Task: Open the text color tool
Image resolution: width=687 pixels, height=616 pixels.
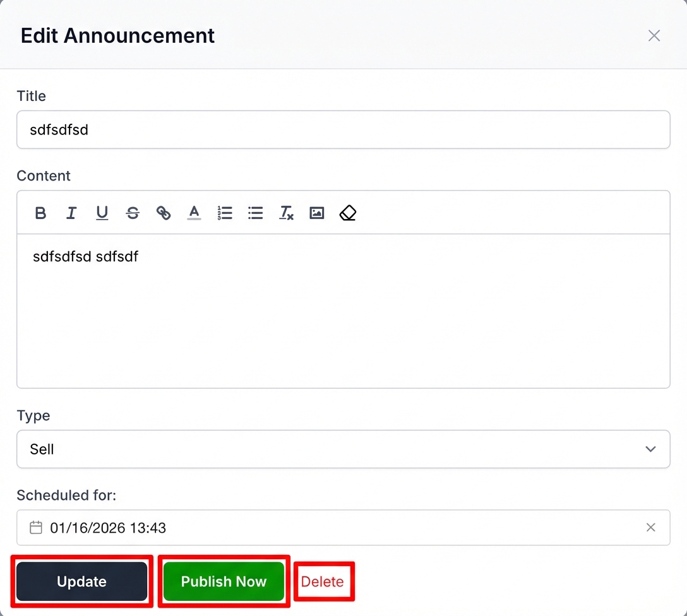Action: (194, 213)
